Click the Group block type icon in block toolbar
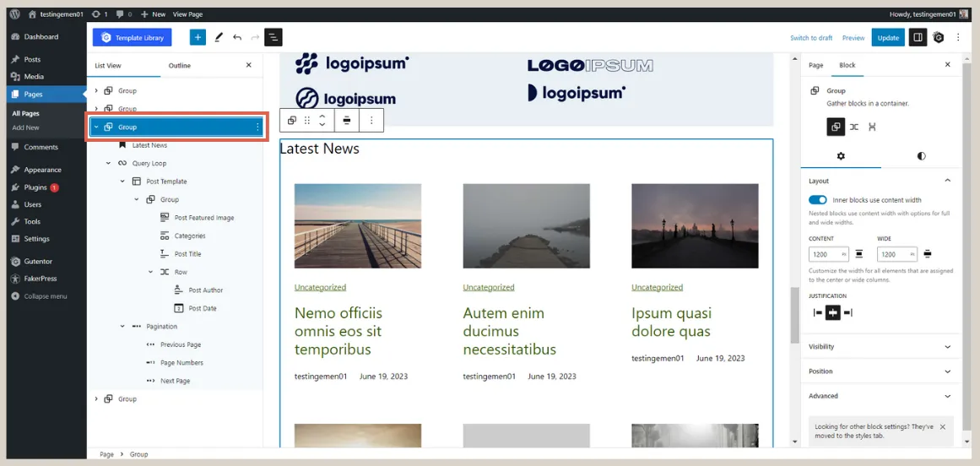The image size is (980, 466). click(292, 121)
